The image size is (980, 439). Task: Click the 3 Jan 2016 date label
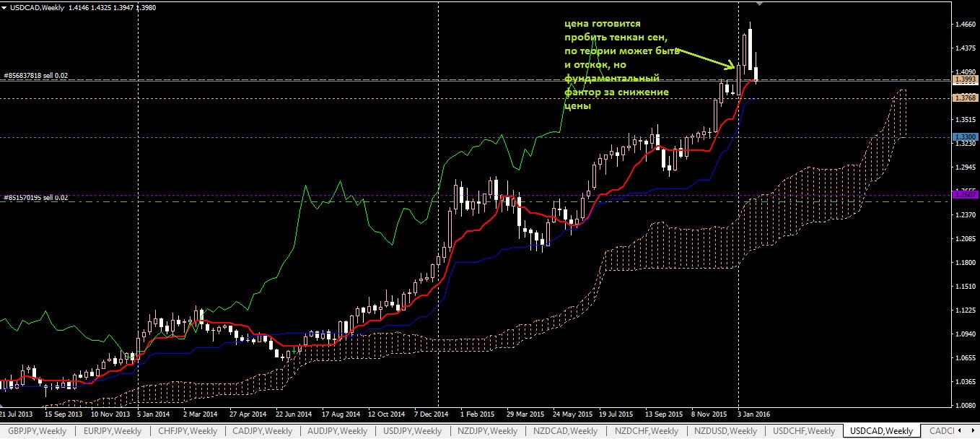[x=753, y=414]
